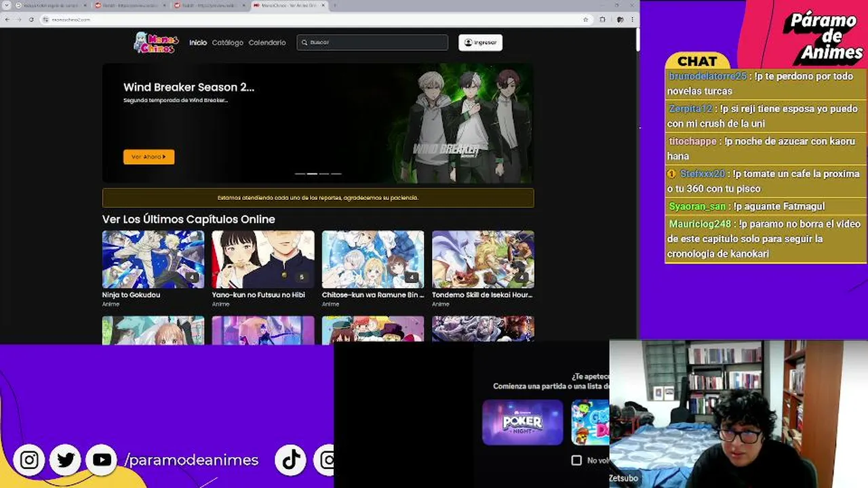Select the active second carousel indicator
Screen dimensions: 868x488
[x=312, y=174]
